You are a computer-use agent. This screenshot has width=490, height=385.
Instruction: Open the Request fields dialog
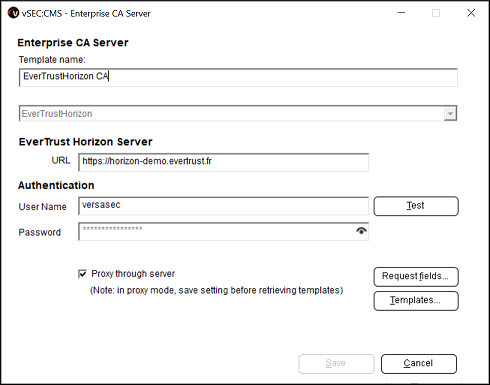coord(416,277)
